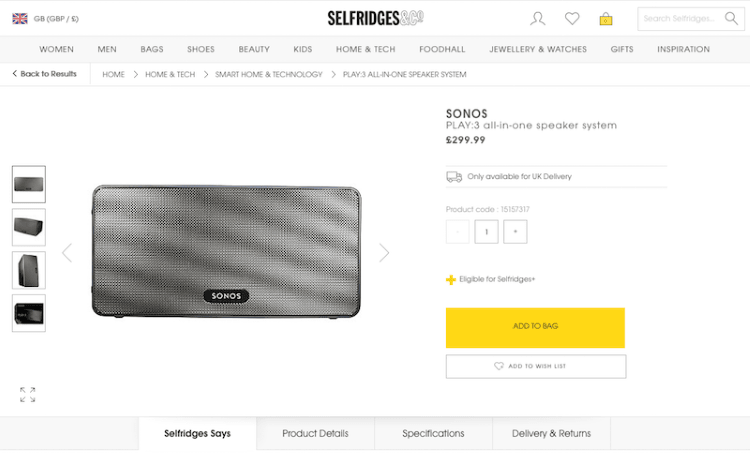Increase quantity with plus button

point(516,232)
